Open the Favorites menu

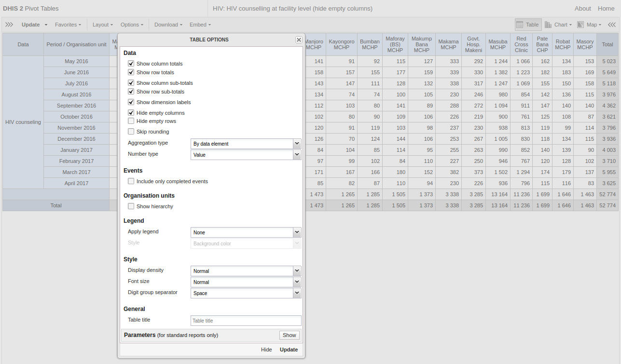pos(68,25)
